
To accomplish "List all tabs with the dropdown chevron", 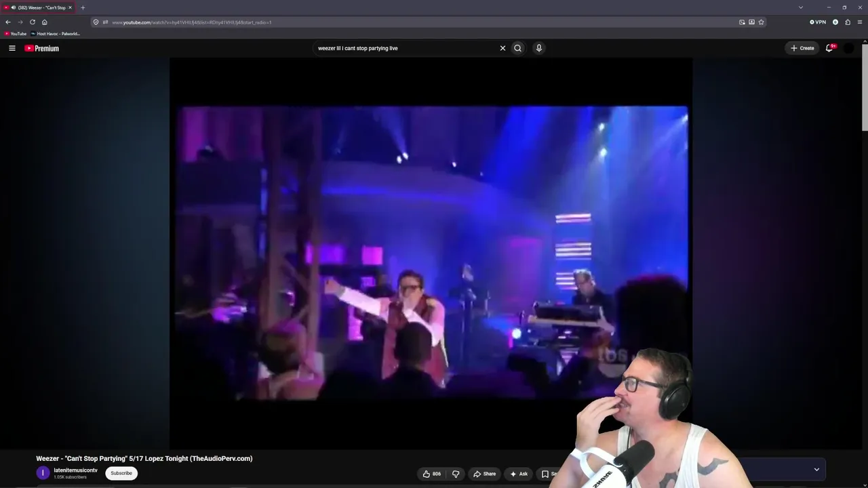I will pos(801,7).
